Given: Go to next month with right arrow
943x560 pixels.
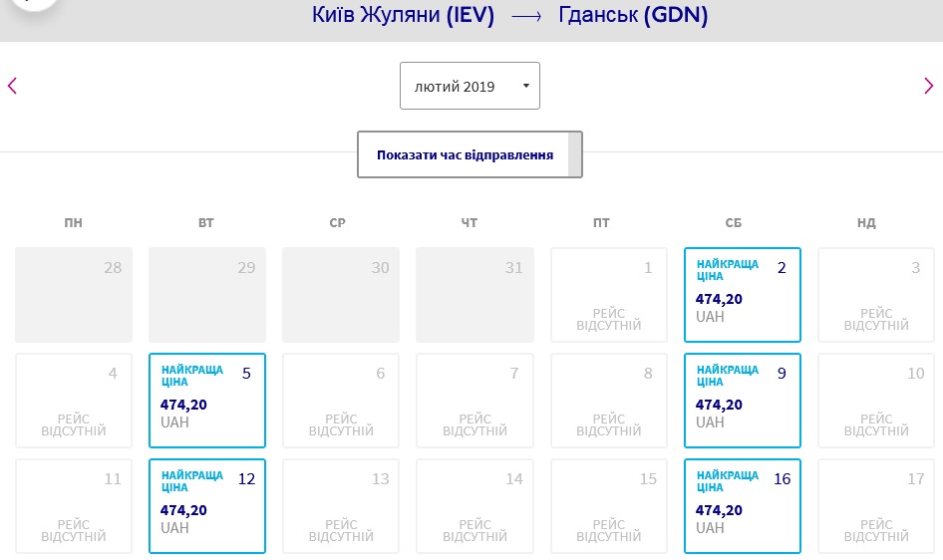Looking at the screenshot, I should [x=929, y=86].
